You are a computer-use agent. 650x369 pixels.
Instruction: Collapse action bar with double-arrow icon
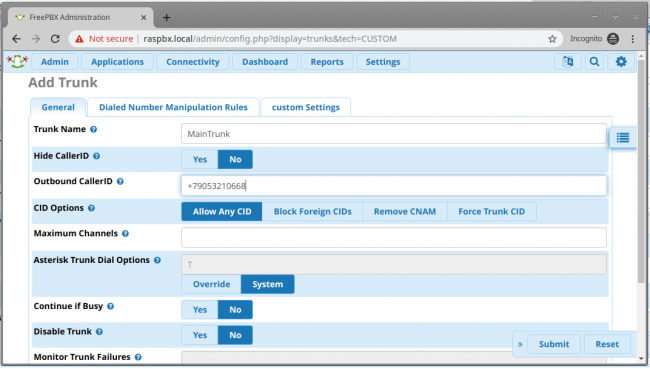520,344
